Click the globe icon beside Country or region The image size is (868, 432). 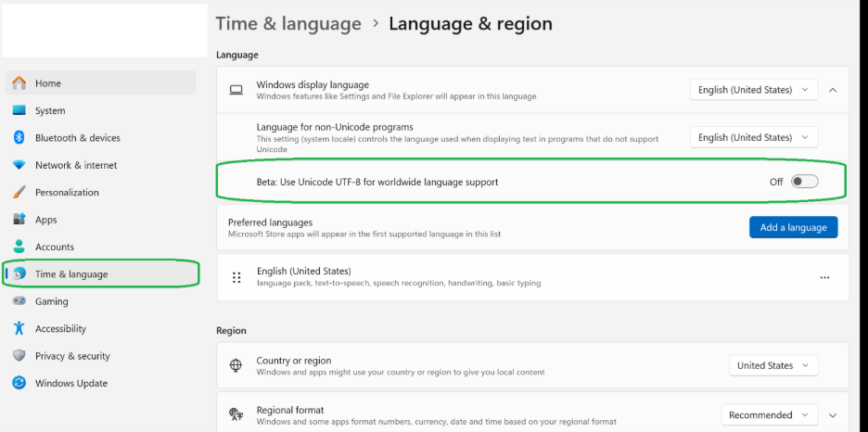click(x=236, y=365)
